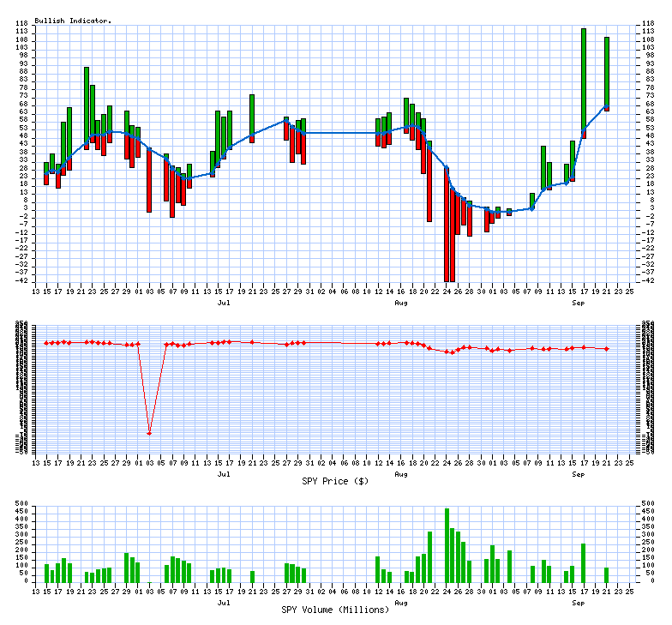Image resolution: width=672 pixels, height=625 pixels.
Task: Click the "Jul" label under the bullish indicator chart
Action: pos(224,303)
